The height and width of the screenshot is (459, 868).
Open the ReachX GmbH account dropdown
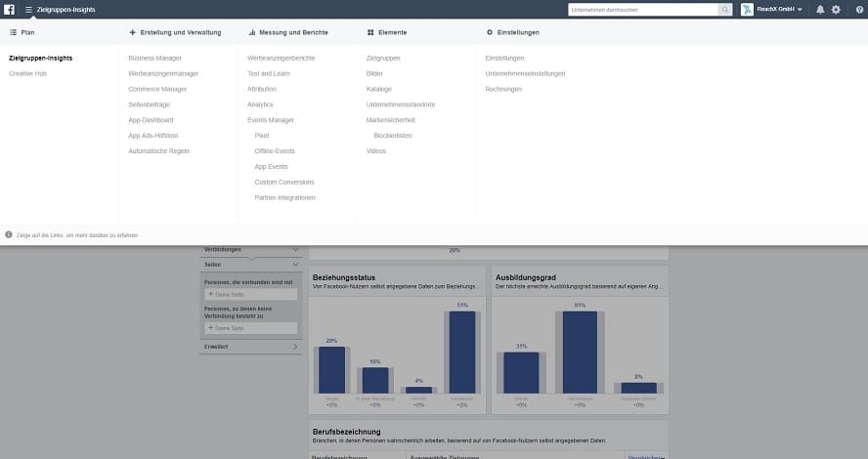(x=779, y=10)
